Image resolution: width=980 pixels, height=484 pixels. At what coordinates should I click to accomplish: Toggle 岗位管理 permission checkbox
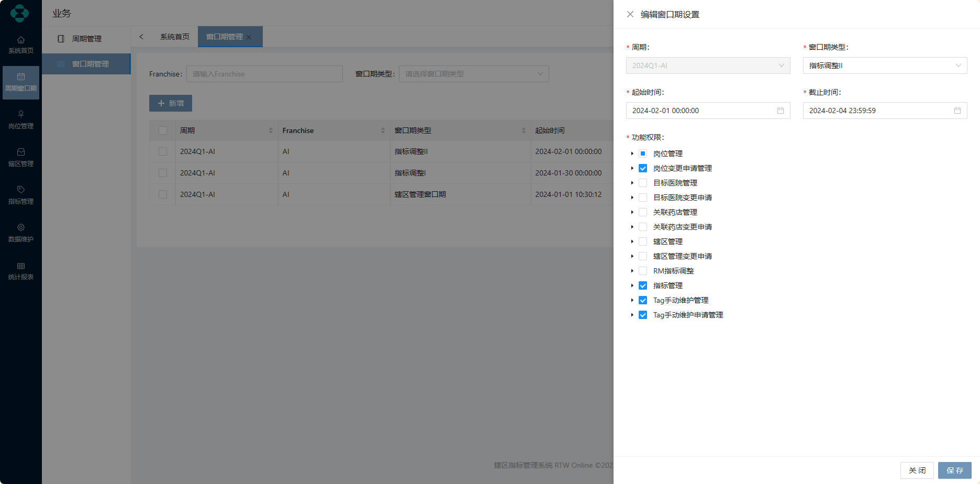pyautogui.click(x=643, y=153)
